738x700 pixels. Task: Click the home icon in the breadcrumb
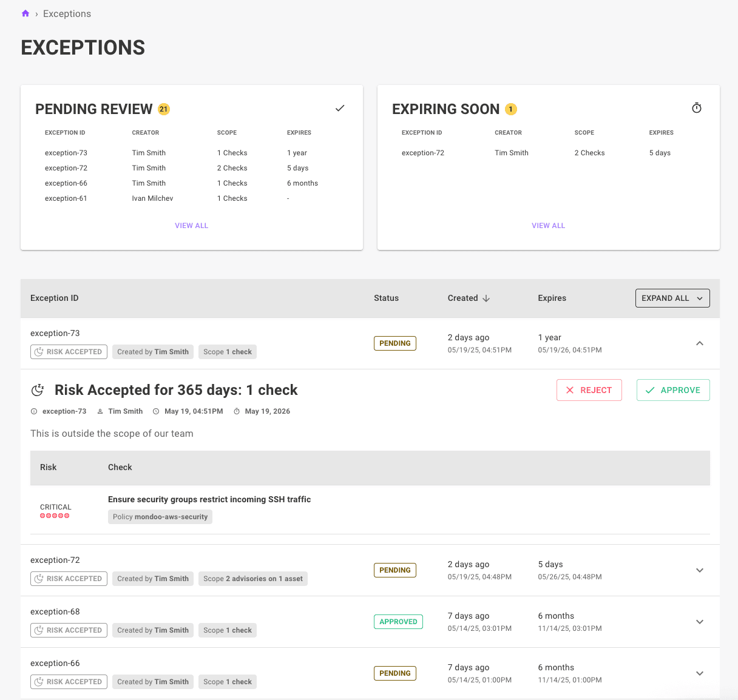pyautogui.click(x=24, y=13)
